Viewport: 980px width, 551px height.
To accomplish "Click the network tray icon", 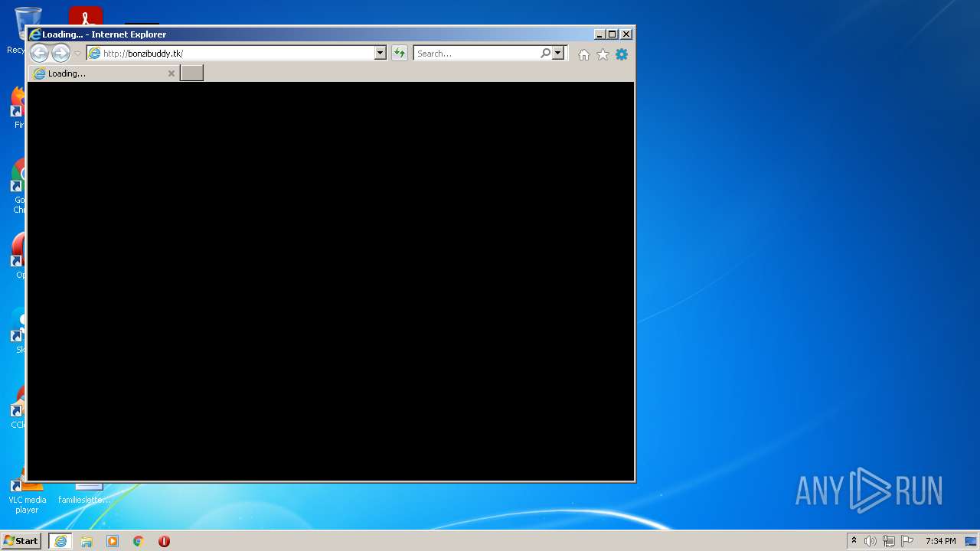I will (x=888, y=541).
